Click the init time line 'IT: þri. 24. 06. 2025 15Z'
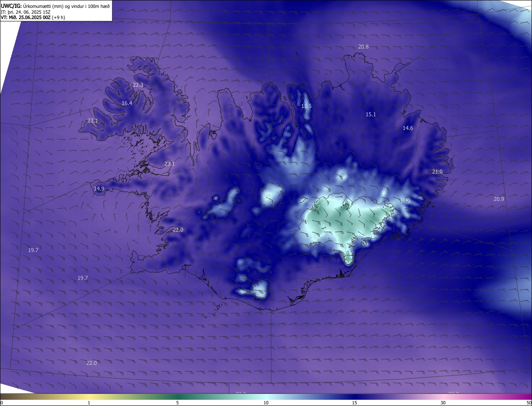The width and height of the screenshot is (532, 406). pyautogui.click(x=26, y=12)
